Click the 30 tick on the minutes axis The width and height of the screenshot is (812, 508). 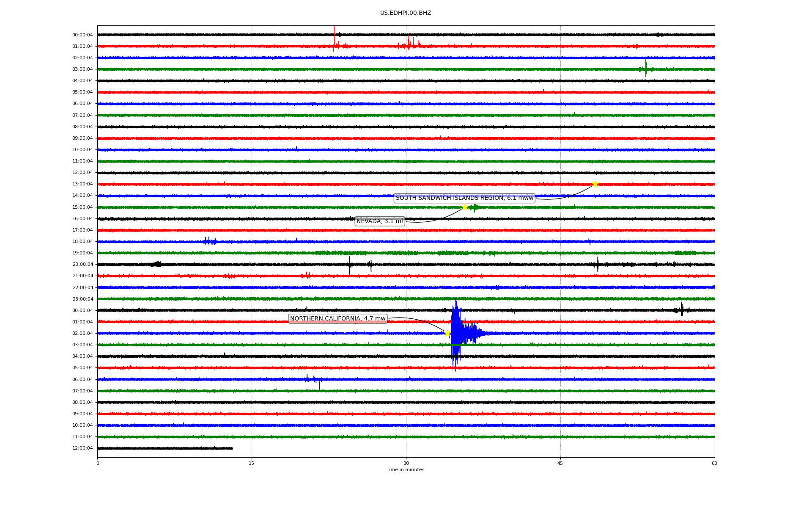coord(406,463)
